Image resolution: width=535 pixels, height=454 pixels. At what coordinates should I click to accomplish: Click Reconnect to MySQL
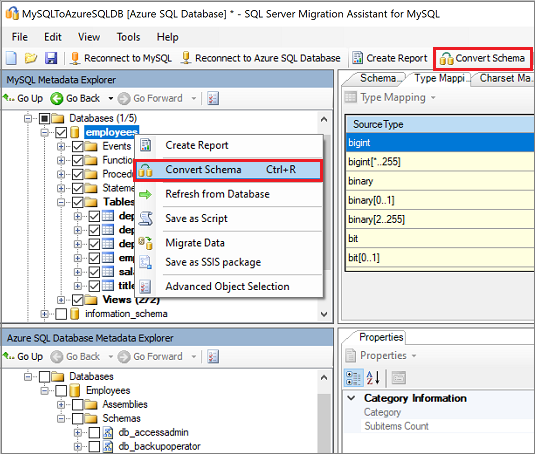pyautogui.click(x=121, y=58)
